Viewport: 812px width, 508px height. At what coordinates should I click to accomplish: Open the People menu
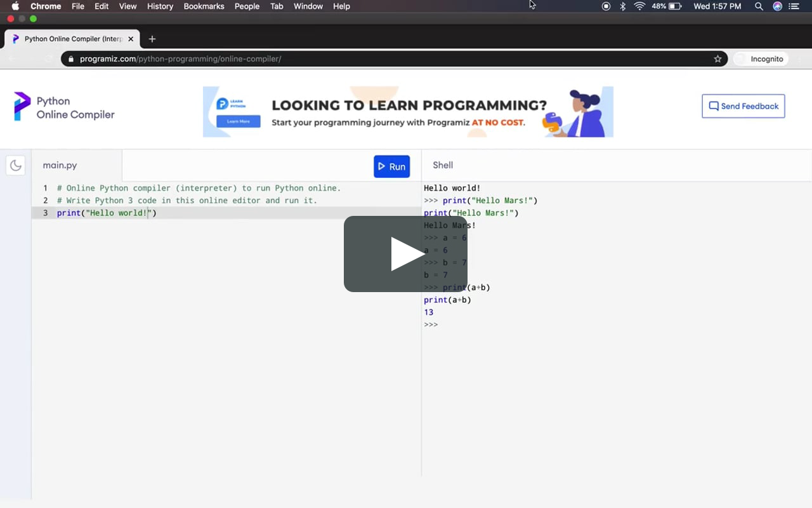247,6
